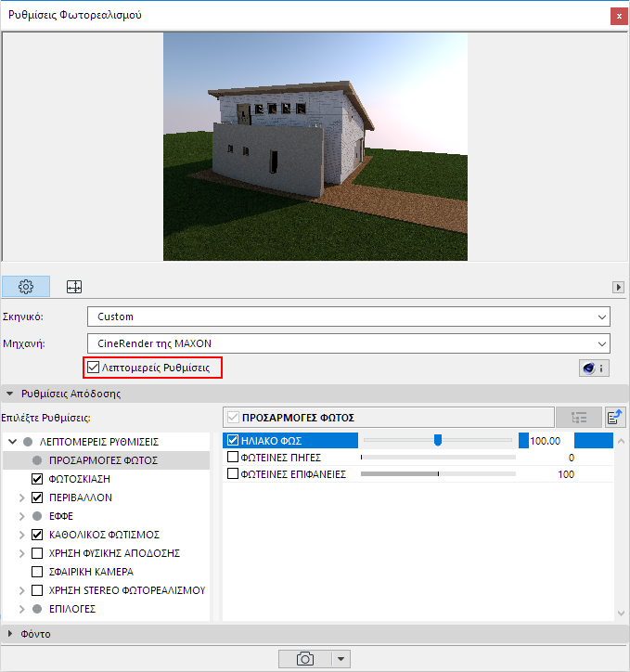The image size is (630, 672).
Task: Expand the ΕΦΦΕ tree node
Action: 21,516
